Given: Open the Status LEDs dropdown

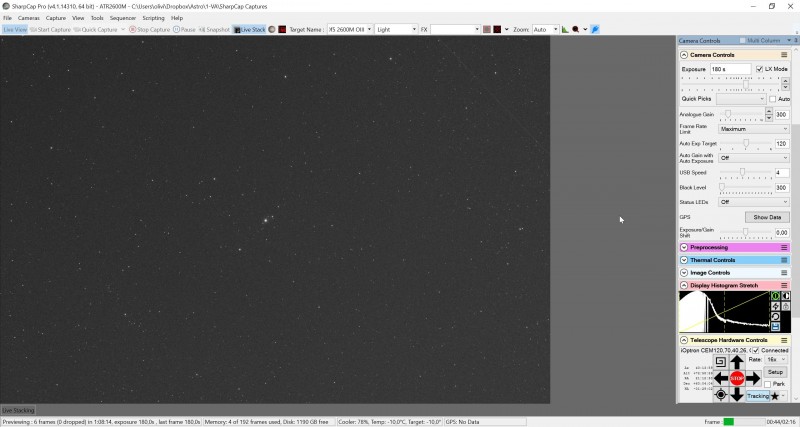Looking at the screenshot, I should [754, 202].
